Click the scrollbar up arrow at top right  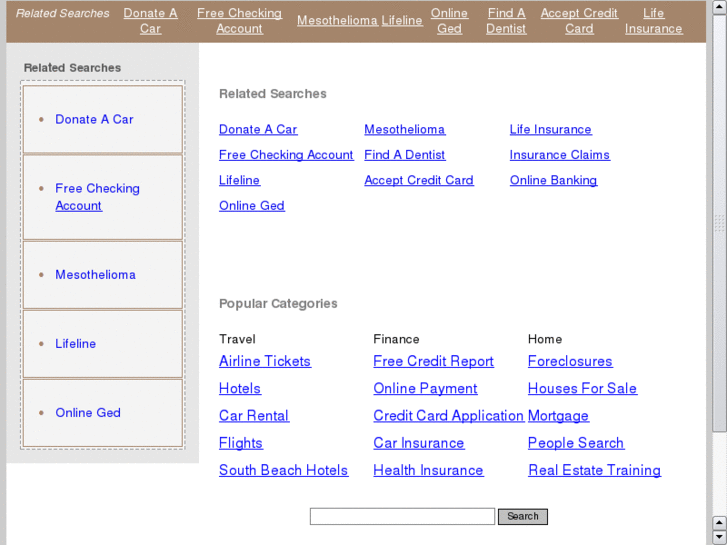pyautogui.click(x=719, y=7)
